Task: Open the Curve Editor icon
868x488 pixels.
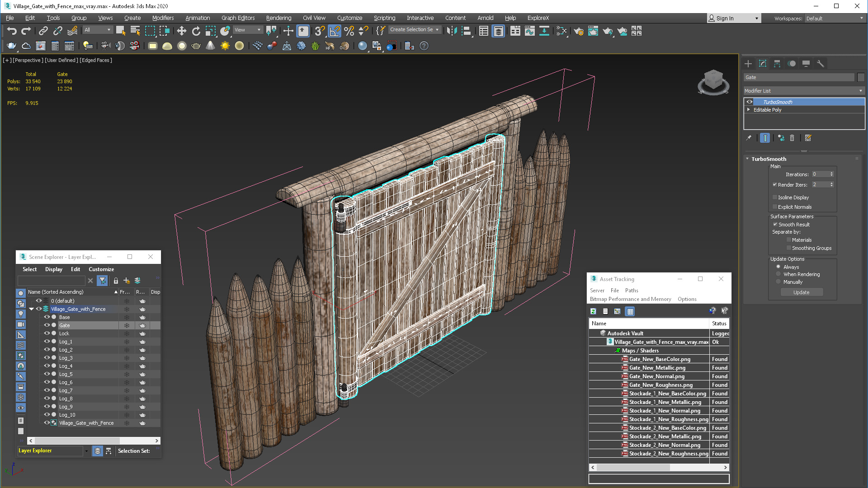Action: [x=529, y=31]
